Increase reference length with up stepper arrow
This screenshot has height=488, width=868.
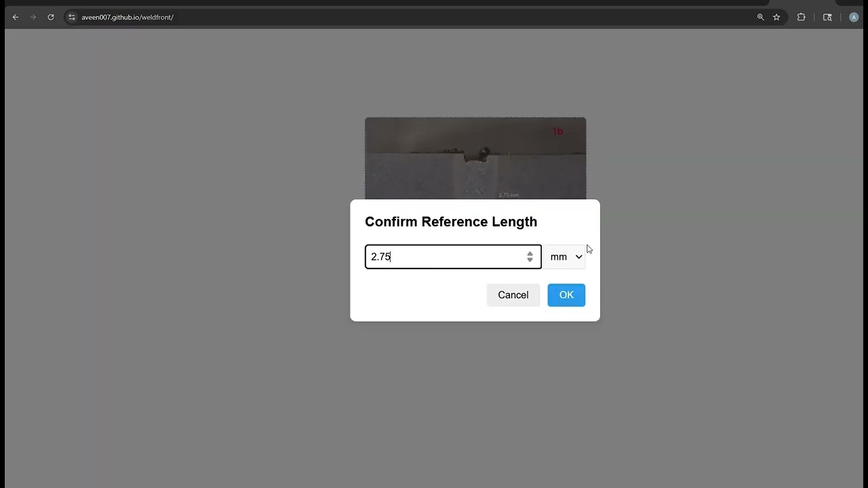530,253
